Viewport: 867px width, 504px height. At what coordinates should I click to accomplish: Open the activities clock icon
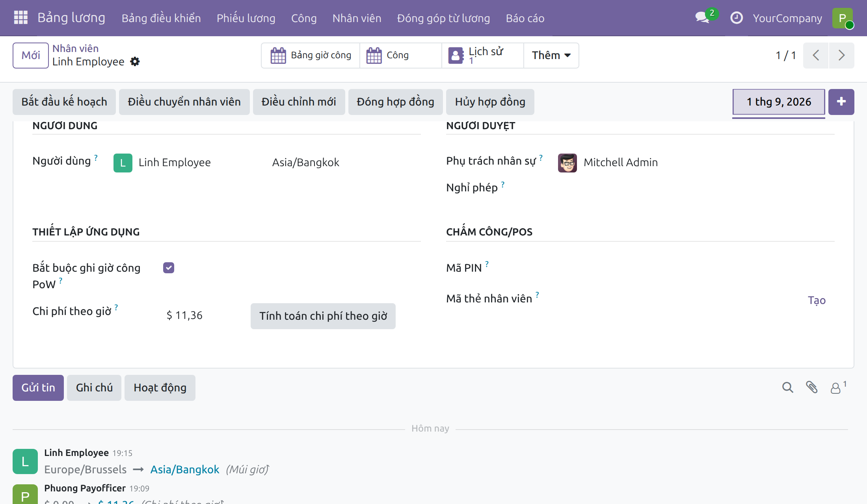[737, 18]
